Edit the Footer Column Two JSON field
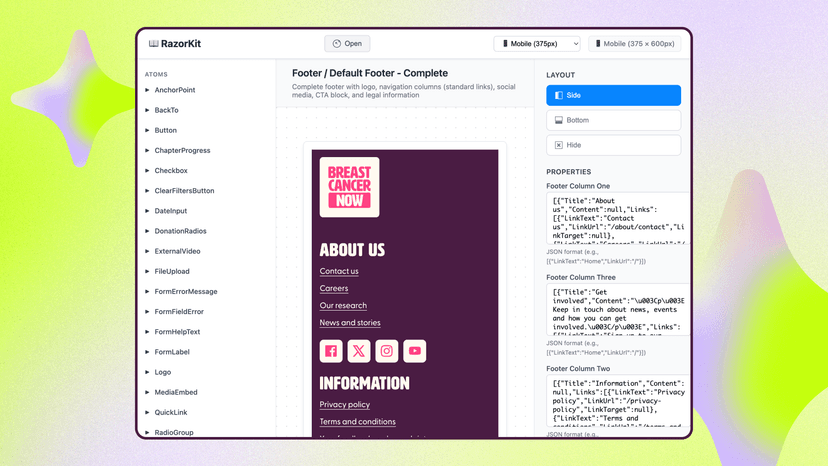828x466 pixels. point(618,400)
